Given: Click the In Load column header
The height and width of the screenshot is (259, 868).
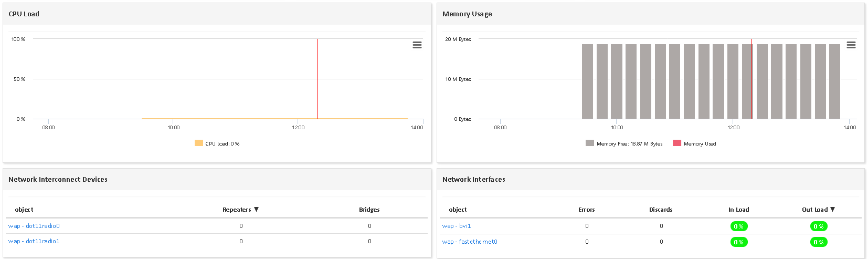Looking at the screenshot, I should click(x=738, y=210).
